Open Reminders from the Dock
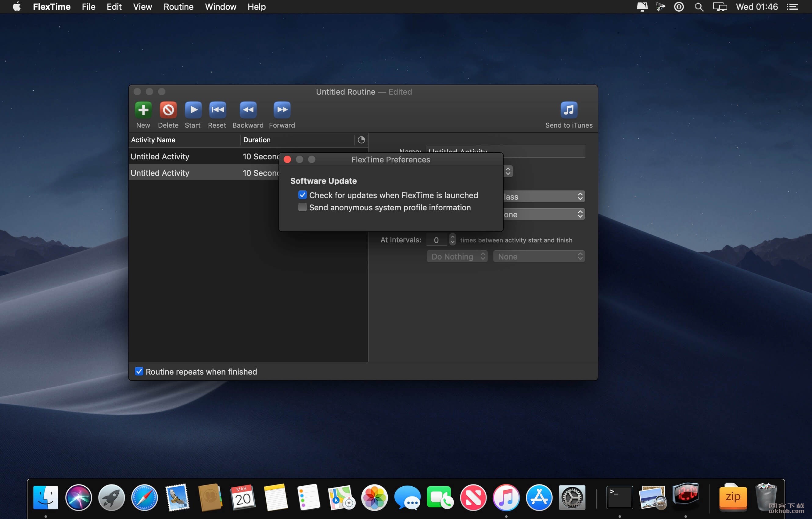 pos(309,497)
